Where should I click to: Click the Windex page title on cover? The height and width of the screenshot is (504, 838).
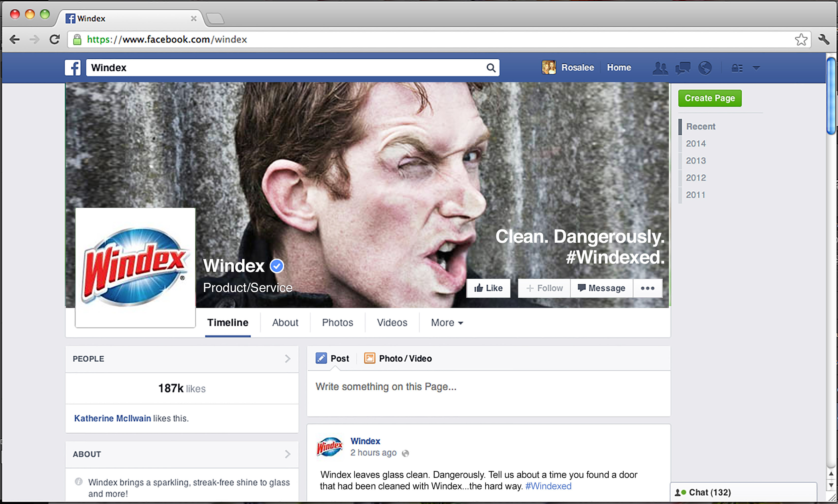pyautogui.click(x=234, y=266)
